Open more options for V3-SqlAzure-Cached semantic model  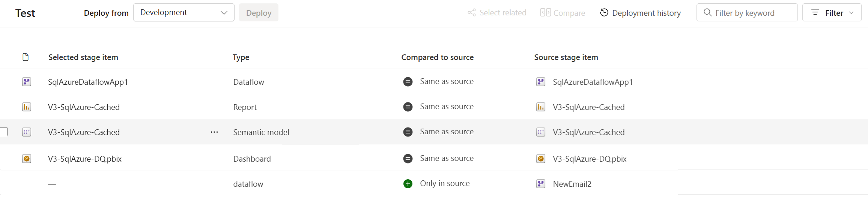pyautogui.click(x=214, y=132)
